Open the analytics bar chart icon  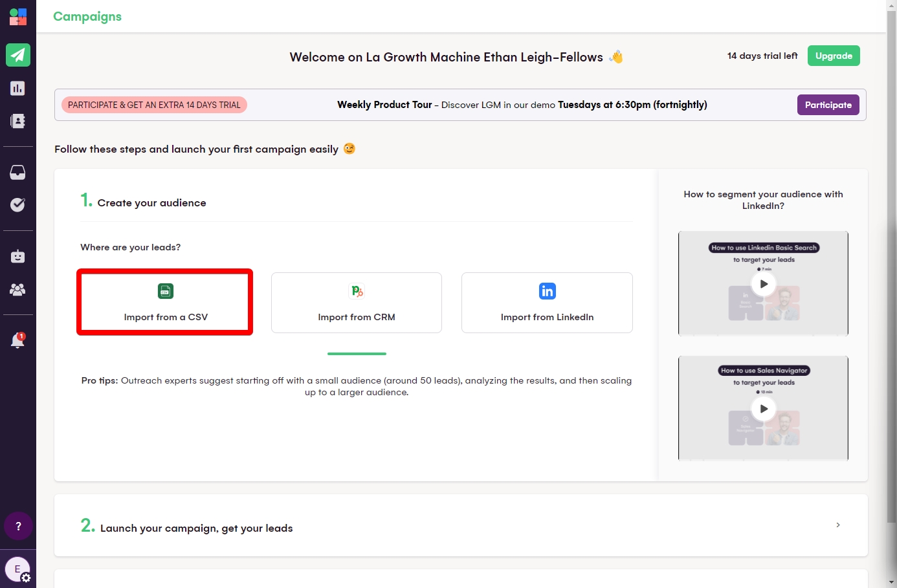[x=18, y=88]
